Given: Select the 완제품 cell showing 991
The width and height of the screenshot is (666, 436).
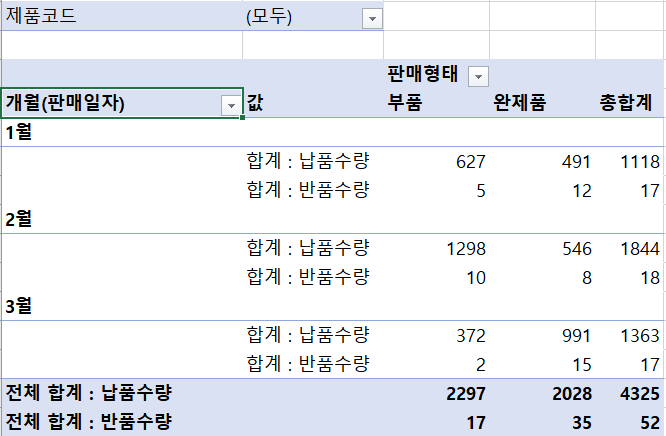Looking at the screenshot, I should click(x=572, y=335).
